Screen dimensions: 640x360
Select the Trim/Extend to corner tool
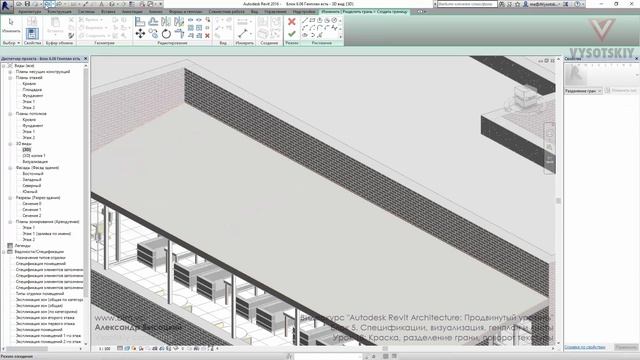pyautogui.click(x=179, y=33)
